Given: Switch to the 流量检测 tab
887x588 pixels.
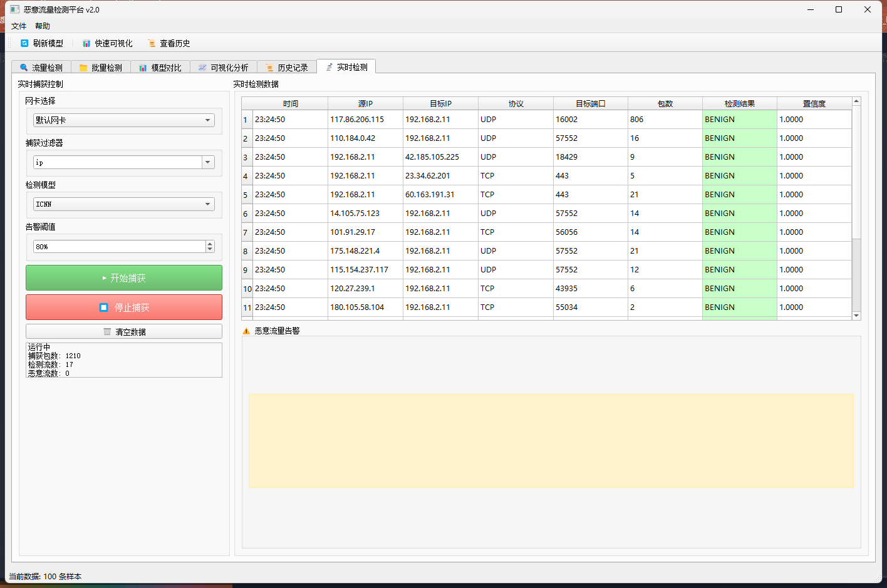Looking at the screenshot, I should (41, 68).
